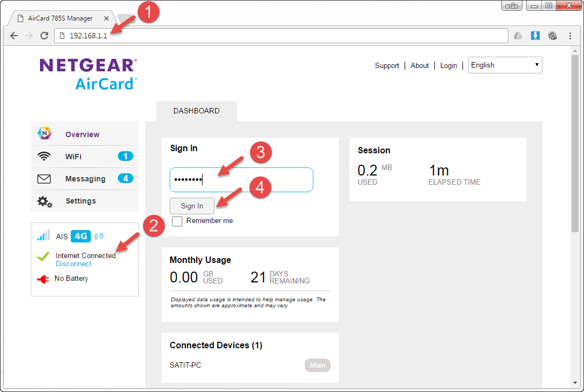Click the Messaging envelope icon
584x392 pixels.
tap(44, 179)
